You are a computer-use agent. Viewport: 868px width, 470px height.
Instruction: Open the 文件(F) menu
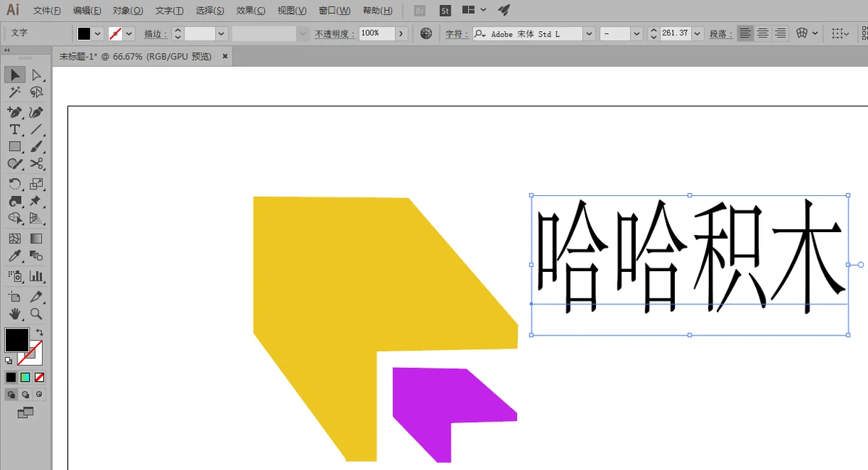point(47,11)
